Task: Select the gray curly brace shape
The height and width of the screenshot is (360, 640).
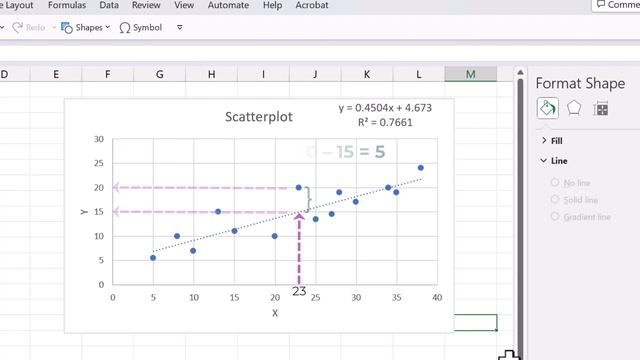Action: (308, 200)
